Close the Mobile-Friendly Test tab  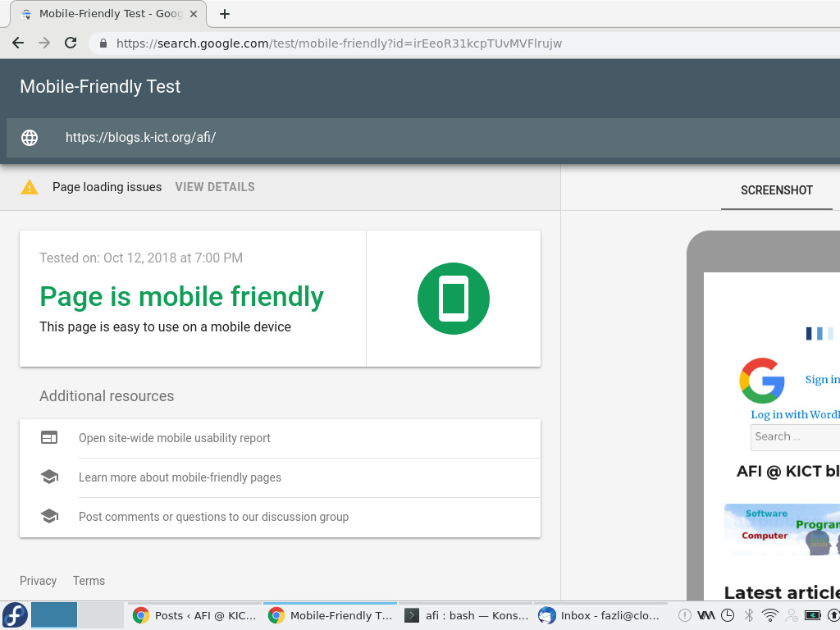point(194,14)
